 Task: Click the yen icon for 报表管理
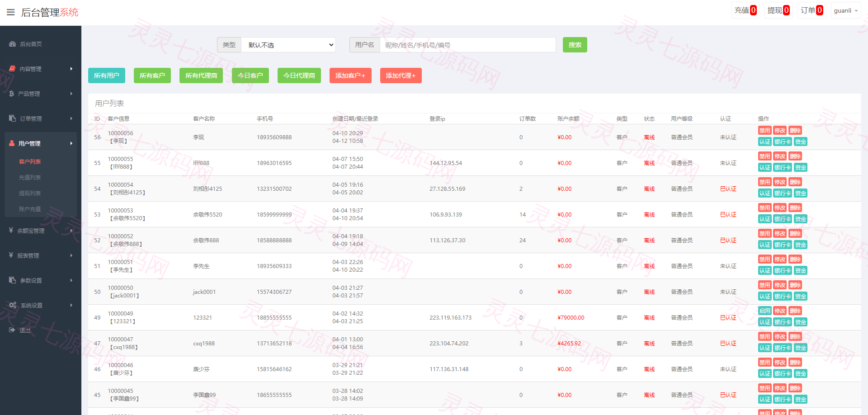(11, 255)
